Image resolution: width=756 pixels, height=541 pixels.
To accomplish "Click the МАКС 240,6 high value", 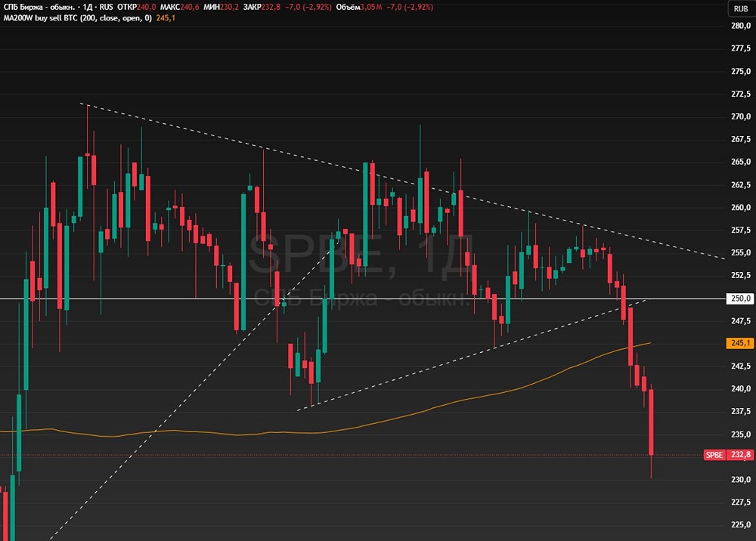I will pos(180,8).
